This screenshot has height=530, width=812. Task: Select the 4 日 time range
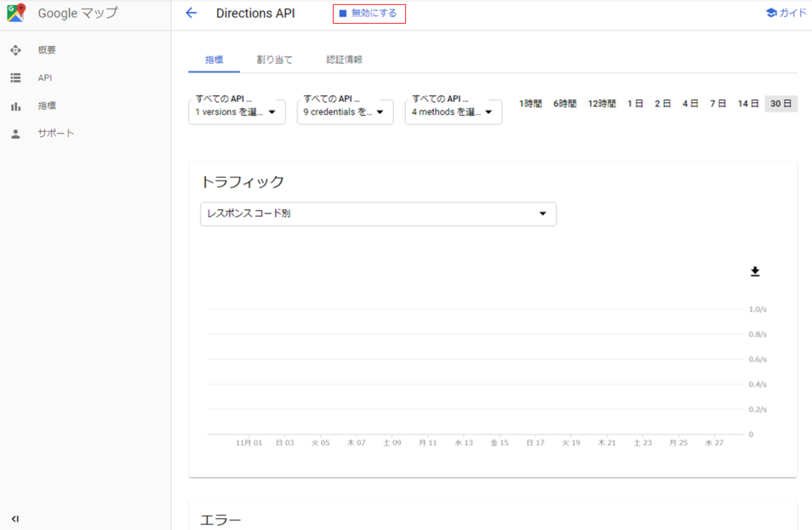(x=691, y=104)
